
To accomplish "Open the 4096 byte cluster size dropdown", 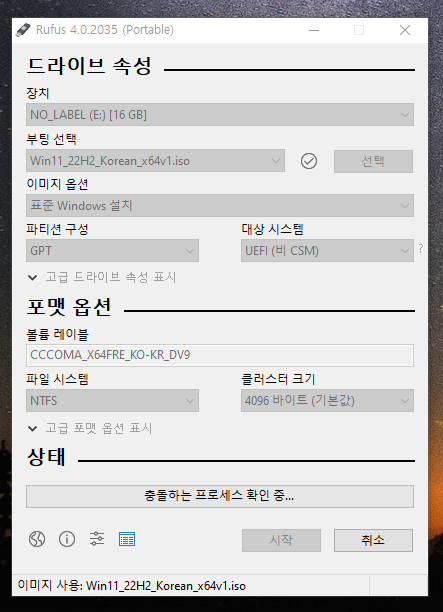I will tap(327, 400).
